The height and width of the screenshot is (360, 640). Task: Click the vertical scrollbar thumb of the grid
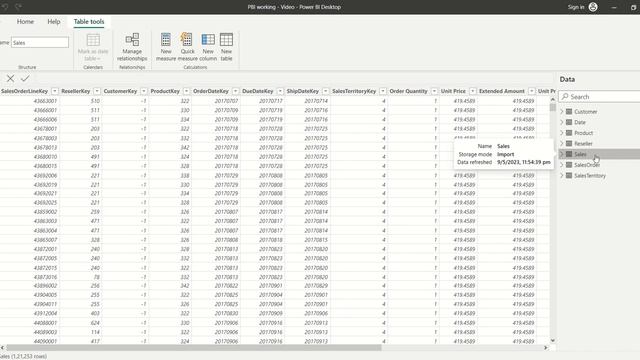pos(553,107)
